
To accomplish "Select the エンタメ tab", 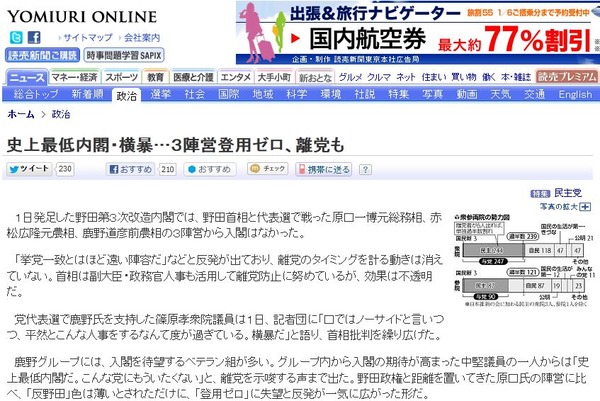I will [x=236, y=77].
